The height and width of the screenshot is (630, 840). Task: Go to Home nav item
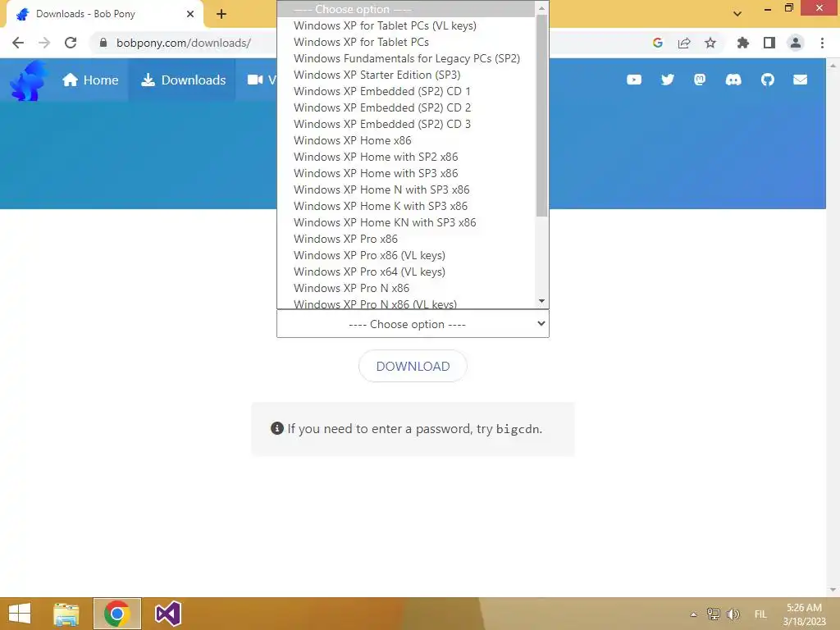[x=90, y=80]
